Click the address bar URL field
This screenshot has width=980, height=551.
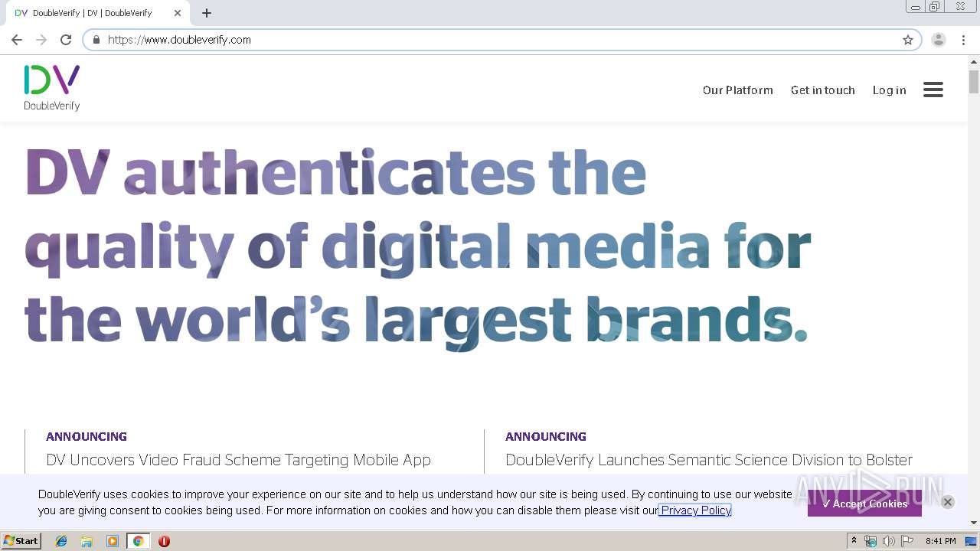tap(501, 40)
